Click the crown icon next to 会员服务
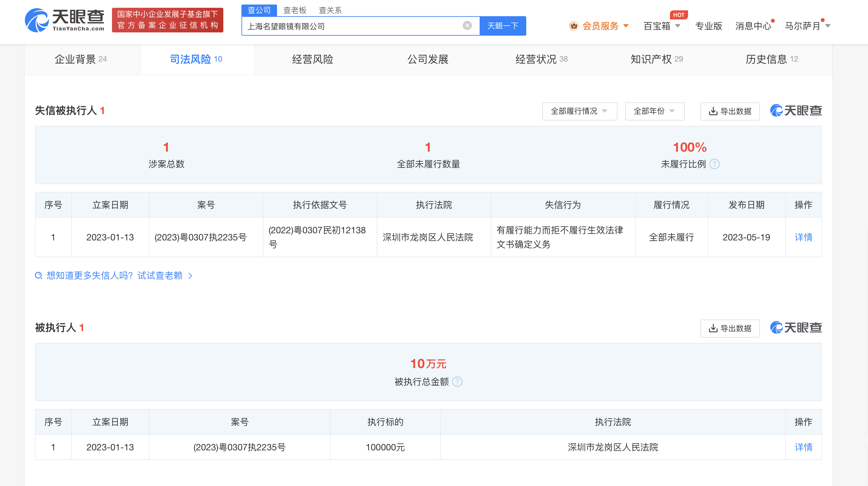This screenshot has height=486, width=868. [574, 26]
